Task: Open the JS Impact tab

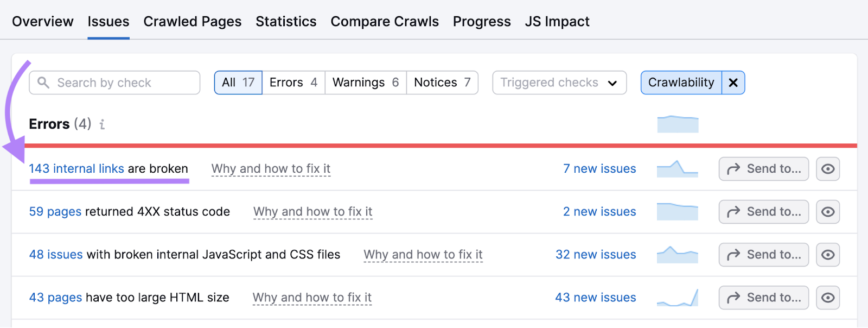Action: (557, 21)
